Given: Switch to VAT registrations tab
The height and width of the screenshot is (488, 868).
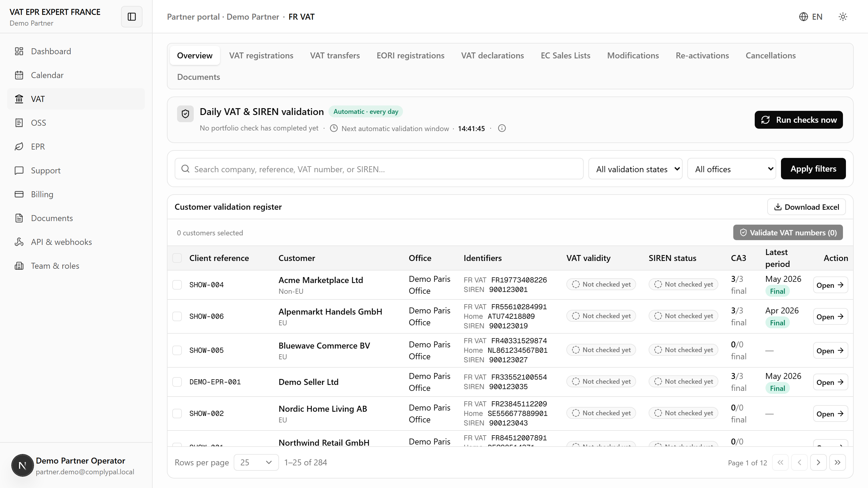Looking at the screenshot, I should click(x=261, y=56).
